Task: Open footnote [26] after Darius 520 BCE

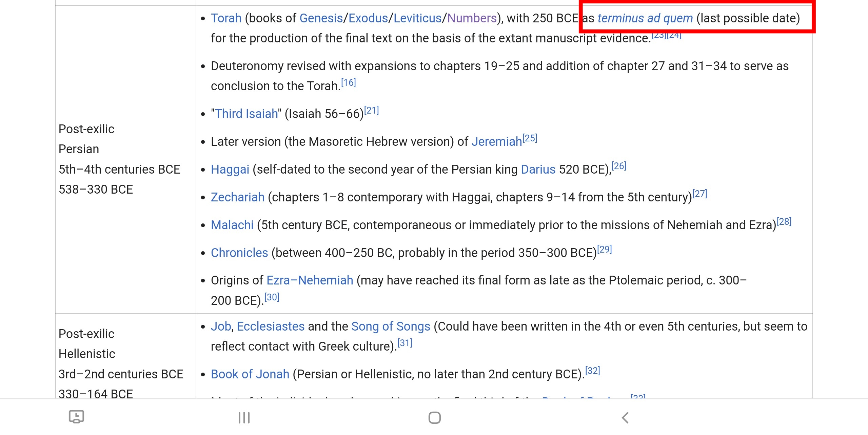Action: click(619, 166)
